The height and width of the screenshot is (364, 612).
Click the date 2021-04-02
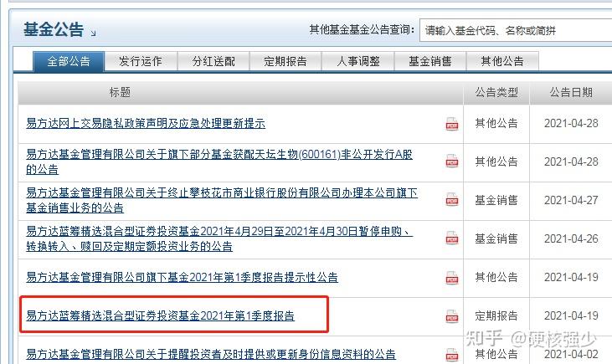point(571,354)
